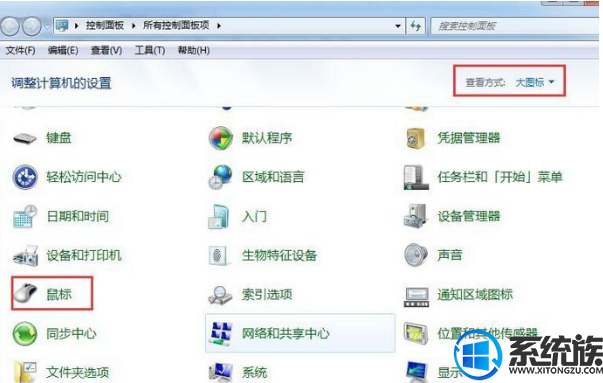This screenshot has width=603, height=383.
Task: Click the 键盘 text link
Action: coord(59,138)
